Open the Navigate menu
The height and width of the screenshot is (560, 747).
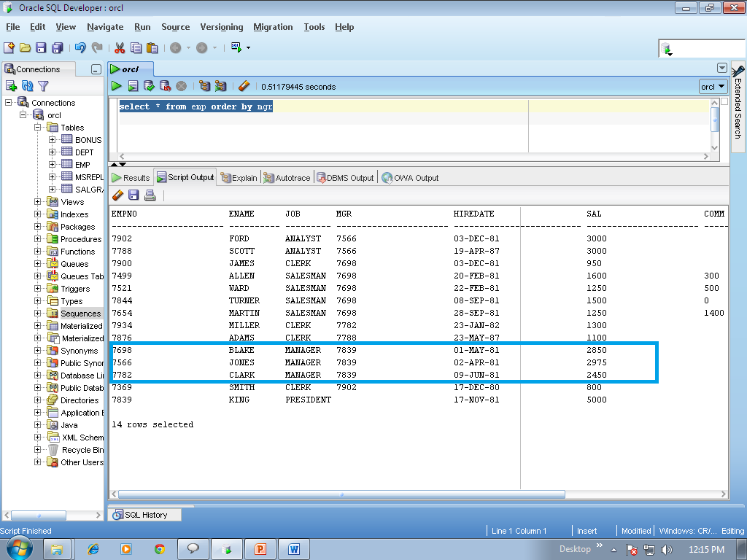coord(105,27)
